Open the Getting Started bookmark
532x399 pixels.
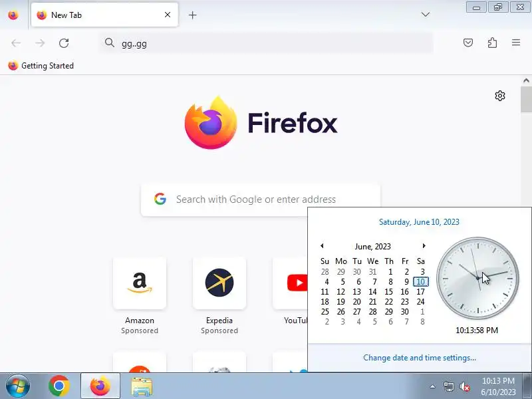tap(41, 65)
